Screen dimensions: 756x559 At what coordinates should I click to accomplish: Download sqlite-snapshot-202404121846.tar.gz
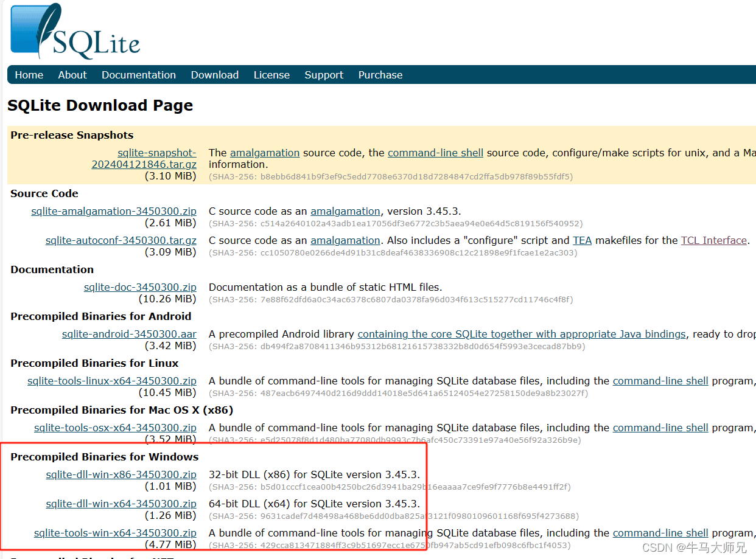coord(144,159)
